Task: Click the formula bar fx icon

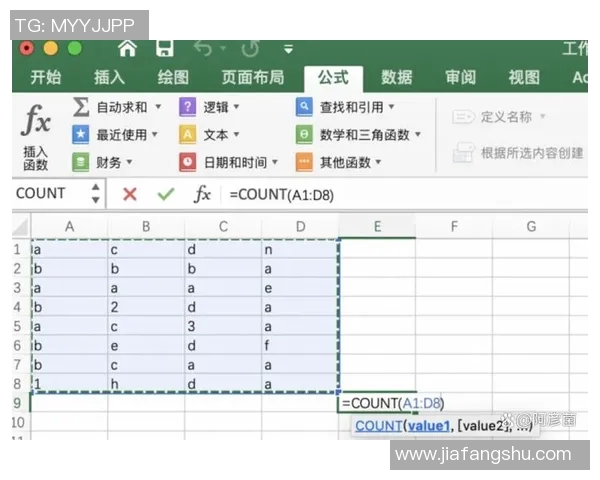Action: pyautogui.click(x=202, y=194)
